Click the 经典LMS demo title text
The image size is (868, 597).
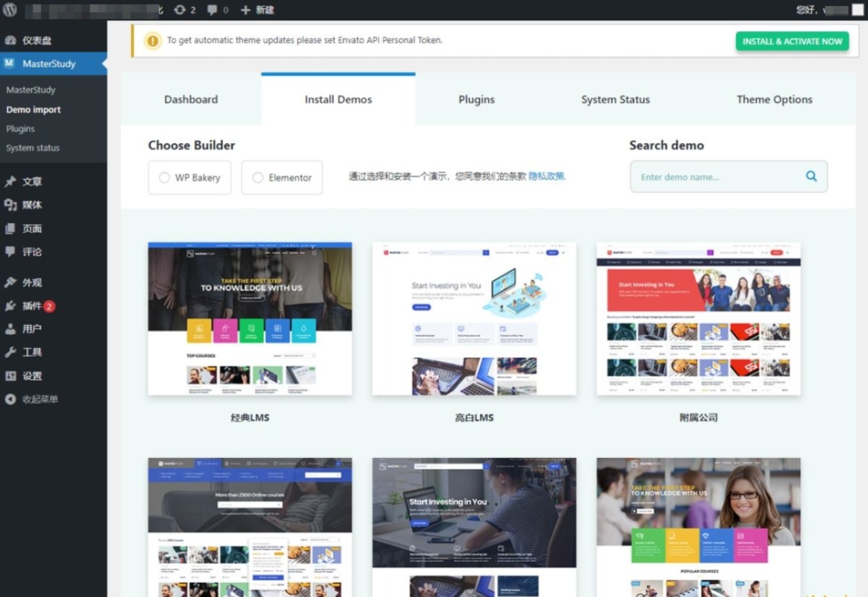pos(250,417)
